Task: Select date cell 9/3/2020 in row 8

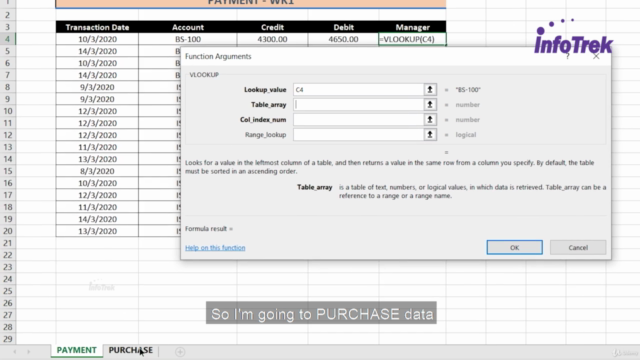Action: (97, 87)
